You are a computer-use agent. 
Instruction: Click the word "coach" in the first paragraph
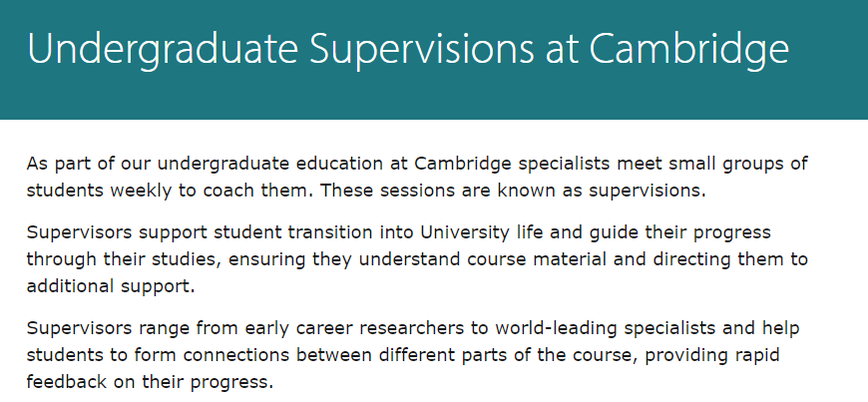pyautogui.click(x=229, y=192)
